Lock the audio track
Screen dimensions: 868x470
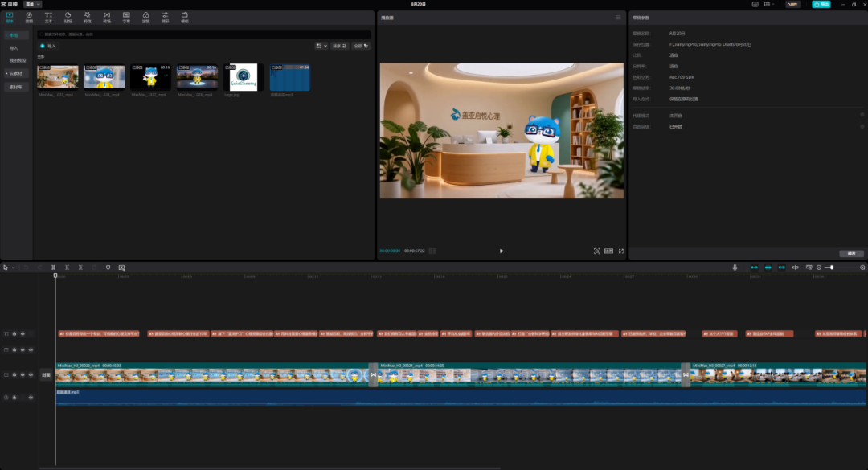click(14, 398)
